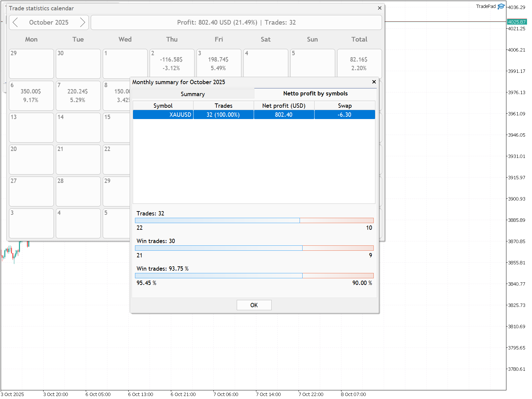Open the October 6 day cell with 350.00$
This screenshot has width=532, height=399.
coord(31,96)
